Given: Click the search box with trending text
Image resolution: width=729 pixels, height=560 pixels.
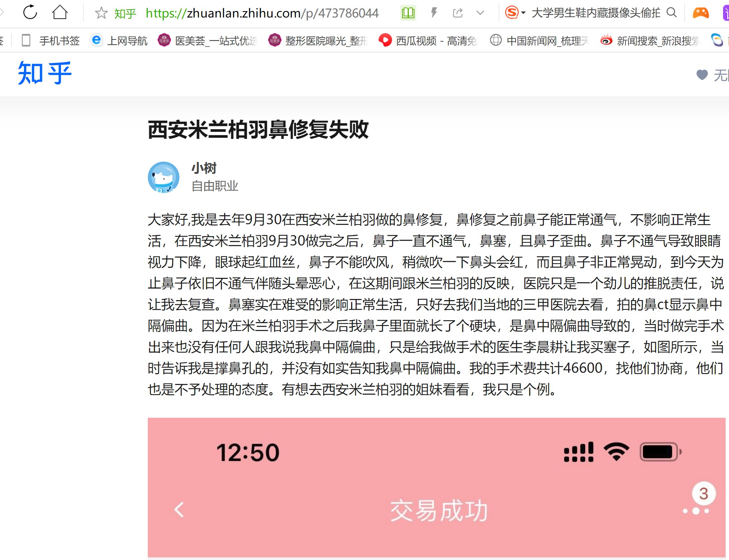Looking at the screenshot, I should (x=596, y=13).
